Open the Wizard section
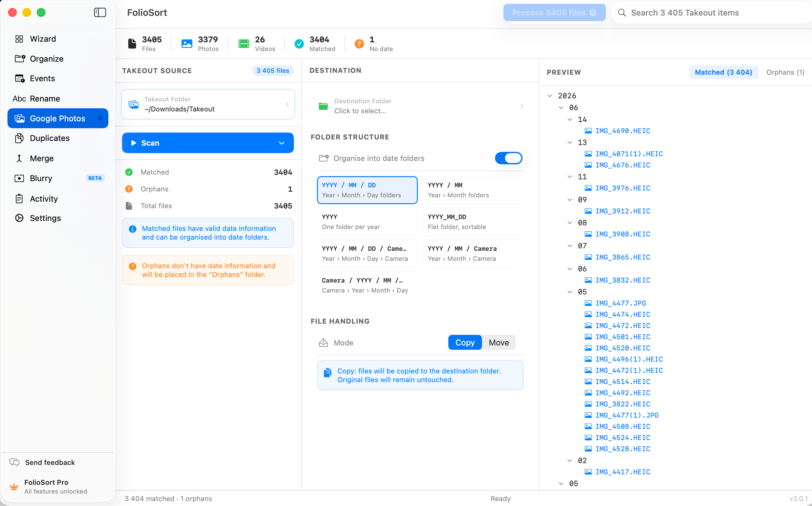 pos(58,39)
